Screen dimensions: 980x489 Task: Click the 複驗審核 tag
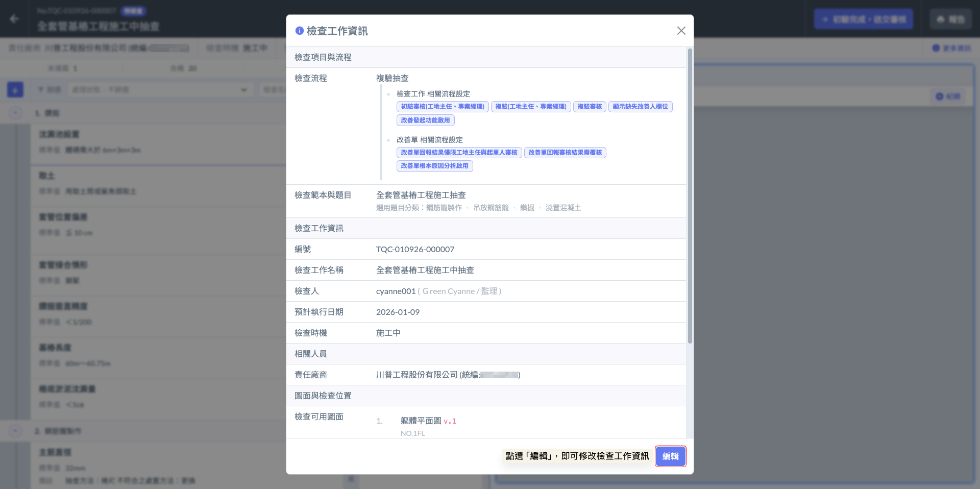click(590, 107)
